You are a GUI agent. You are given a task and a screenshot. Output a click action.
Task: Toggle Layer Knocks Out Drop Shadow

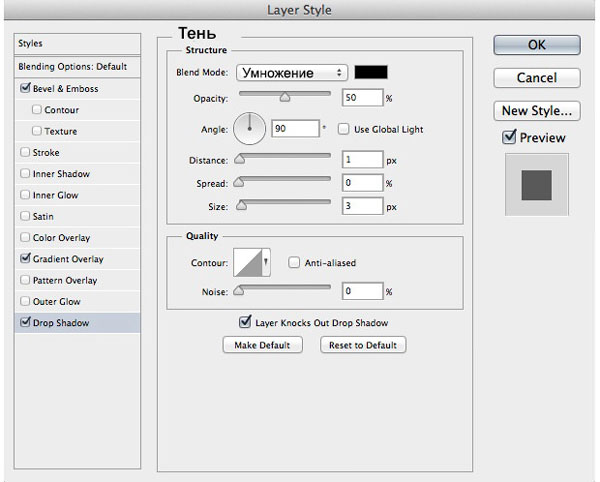(245, 322)
